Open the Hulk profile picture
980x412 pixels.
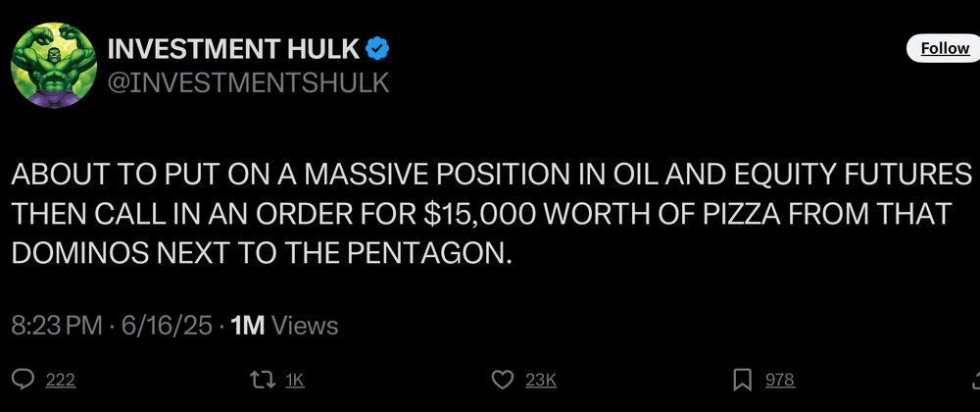point(51,65)
